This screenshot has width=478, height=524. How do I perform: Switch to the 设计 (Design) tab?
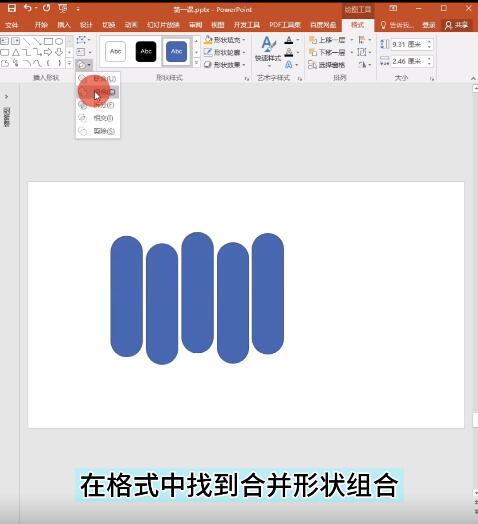pyautogui.click(x=86, y=25)
